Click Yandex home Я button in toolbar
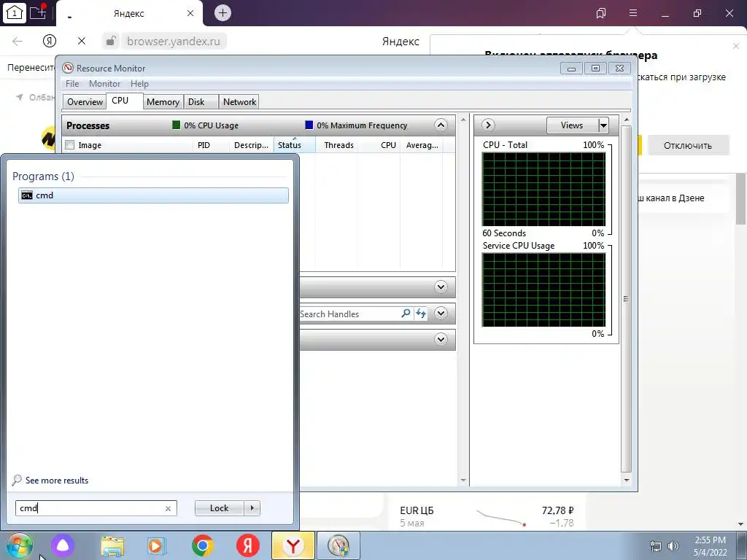The image size is (747, 560). coord(50,41)
